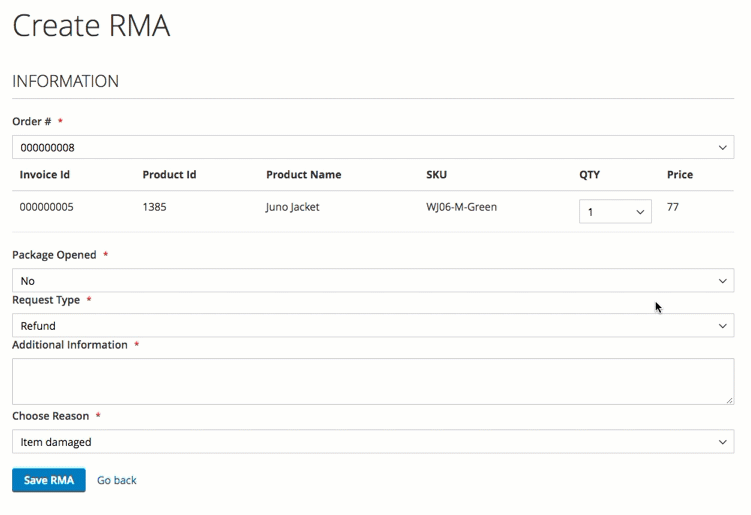
Task: Grab the text area resize handle
Action: tap(729, 400)
